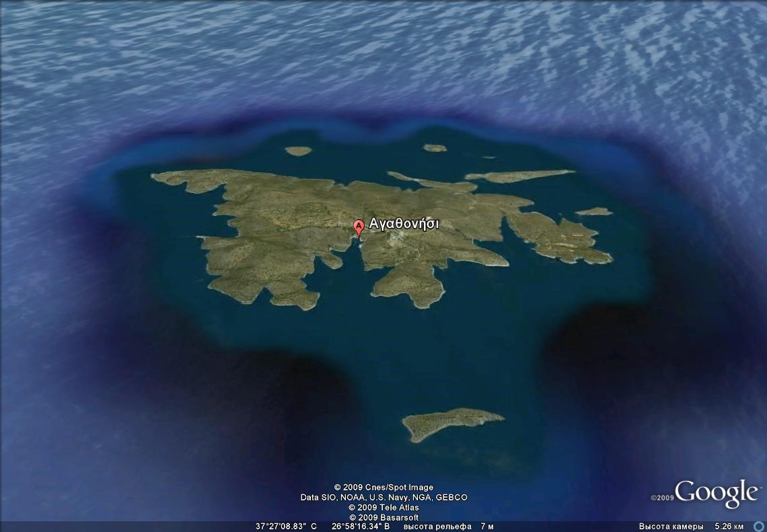Viewport: 767px width, 532px height.
Task: Click the small islet off the far east
Action: point(593,211)
